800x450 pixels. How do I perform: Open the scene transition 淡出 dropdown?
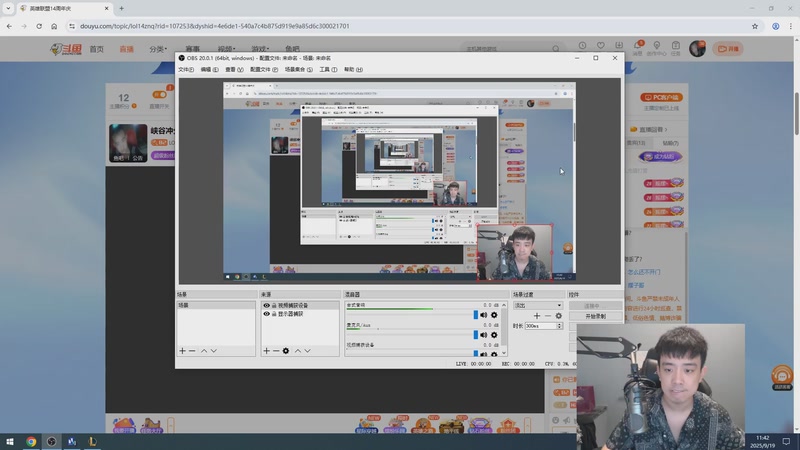538,305
